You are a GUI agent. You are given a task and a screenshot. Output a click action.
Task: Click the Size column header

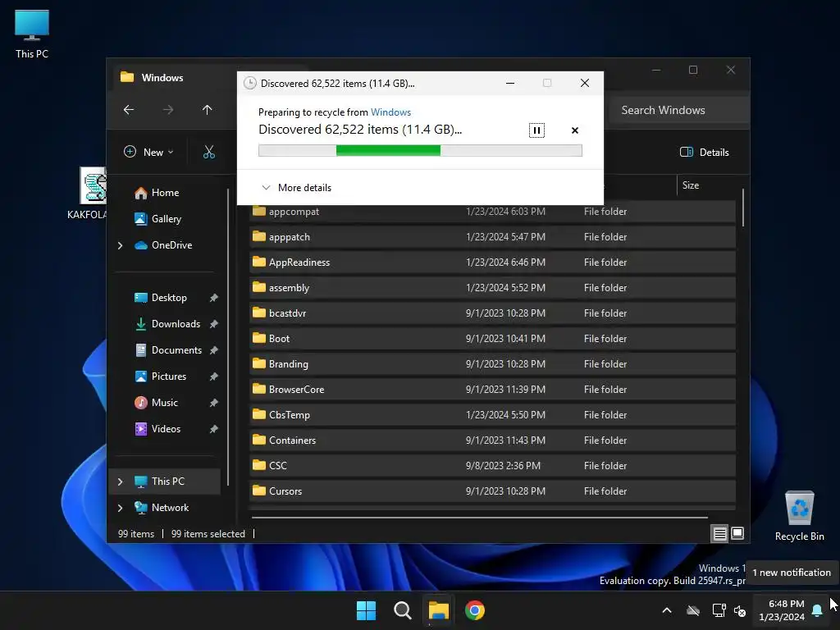(691, 185)
